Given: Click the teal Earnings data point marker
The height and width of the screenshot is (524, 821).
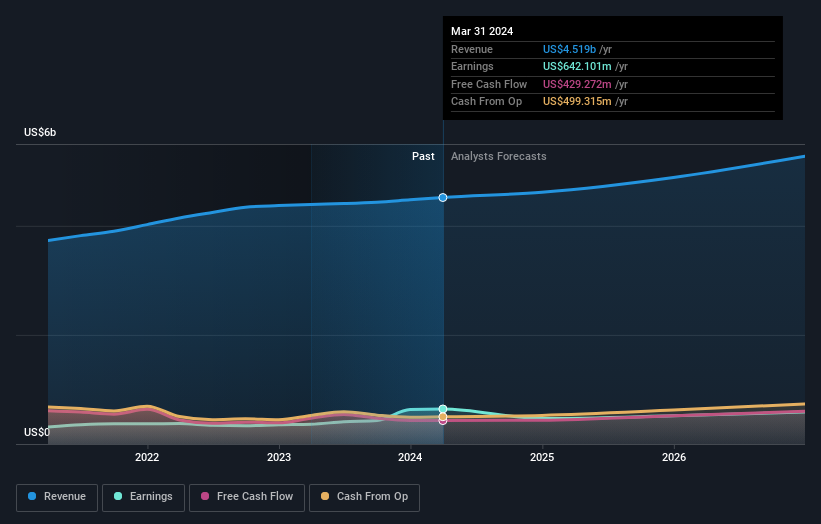Looking at the screenshot, I should tap(443, 409).
